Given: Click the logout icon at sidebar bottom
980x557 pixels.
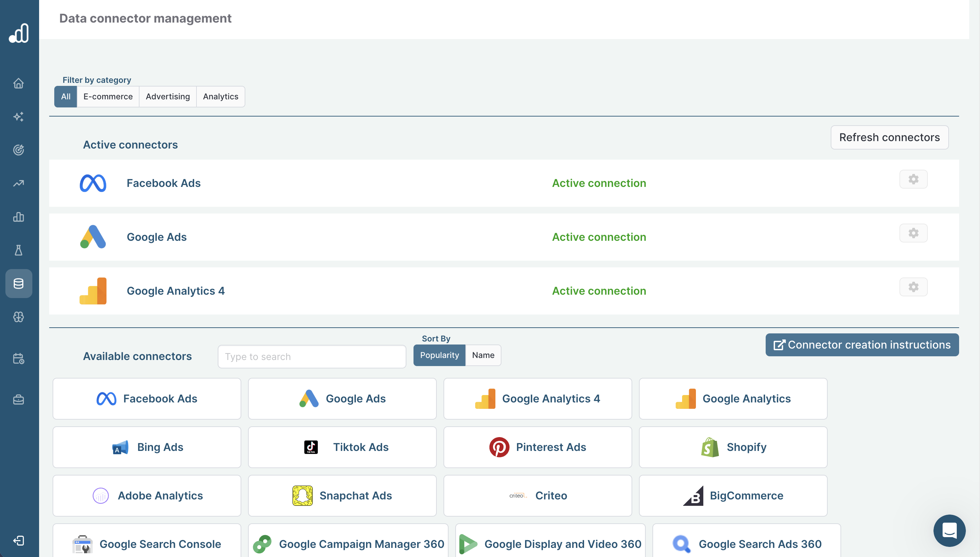Looking at the screenshot, I should coord(19,540).
